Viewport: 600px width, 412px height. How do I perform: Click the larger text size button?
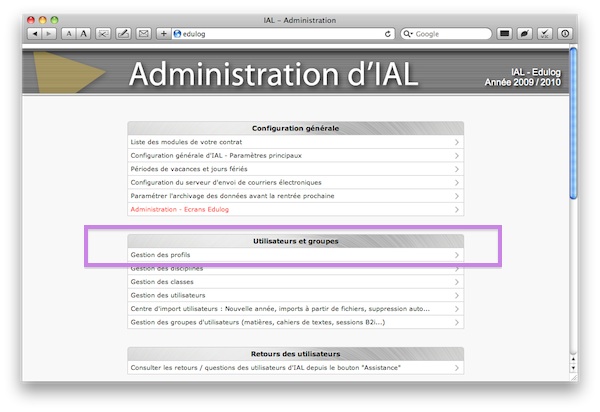point(82,34)
